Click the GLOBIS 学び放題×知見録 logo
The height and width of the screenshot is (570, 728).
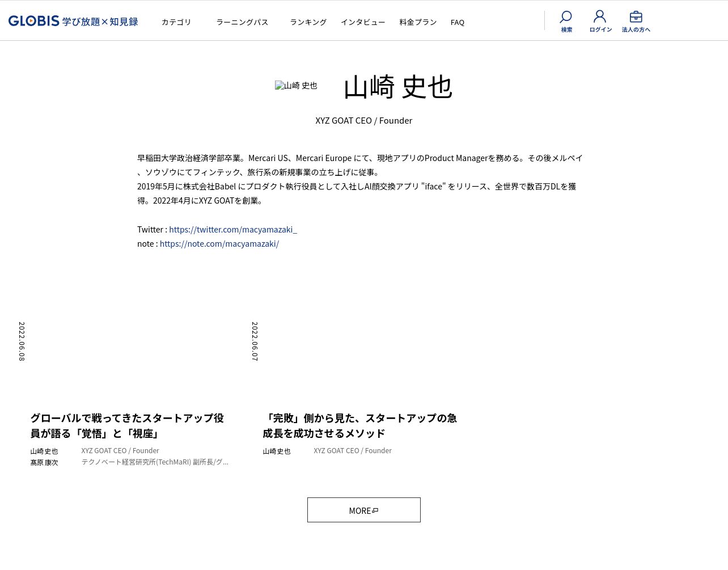tap(73, 21)
